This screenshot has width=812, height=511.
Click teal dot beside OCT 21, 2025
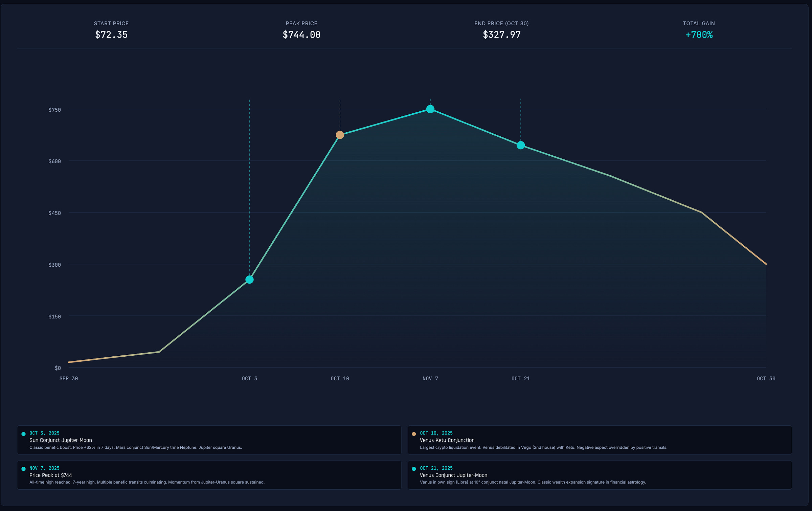(x=413, y=469)
